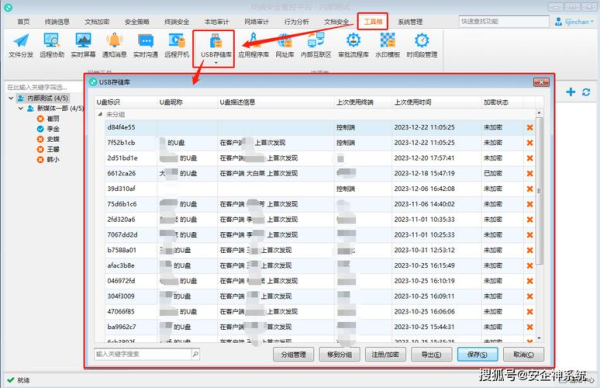Viewport: 600px width, 388px height.
Task: Open the 审批流程库 gear tool
Action: (353, 45)
